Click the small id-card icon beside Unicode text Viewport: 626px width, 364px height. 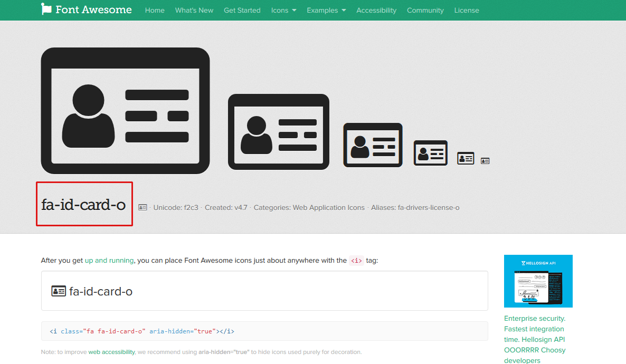point(143,208)
